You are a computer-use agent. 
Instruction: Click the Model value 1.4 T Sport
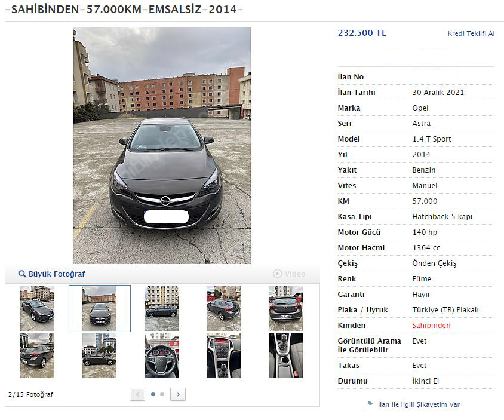tap(432, 139)
